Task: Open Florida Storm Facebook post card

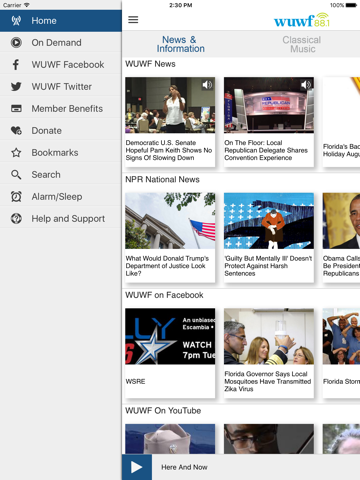Action: click(x=341, y=353)
